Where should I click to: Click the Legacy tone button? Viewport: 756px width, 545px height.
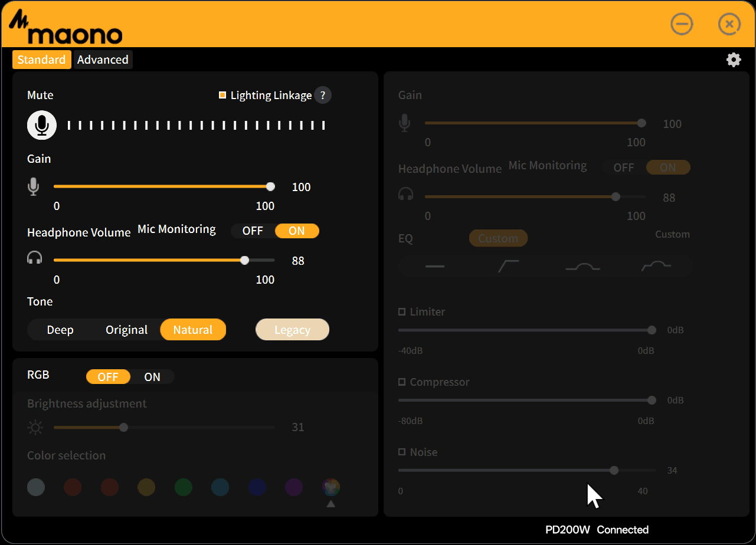coord(292,330)
